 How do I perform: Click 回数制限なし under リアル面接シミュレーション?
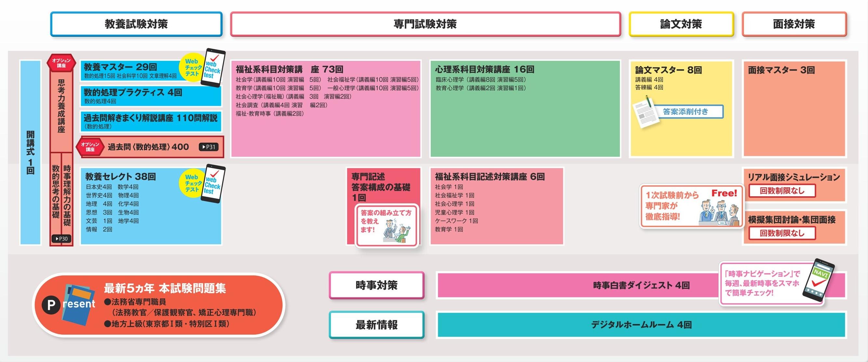coord(782,191)
